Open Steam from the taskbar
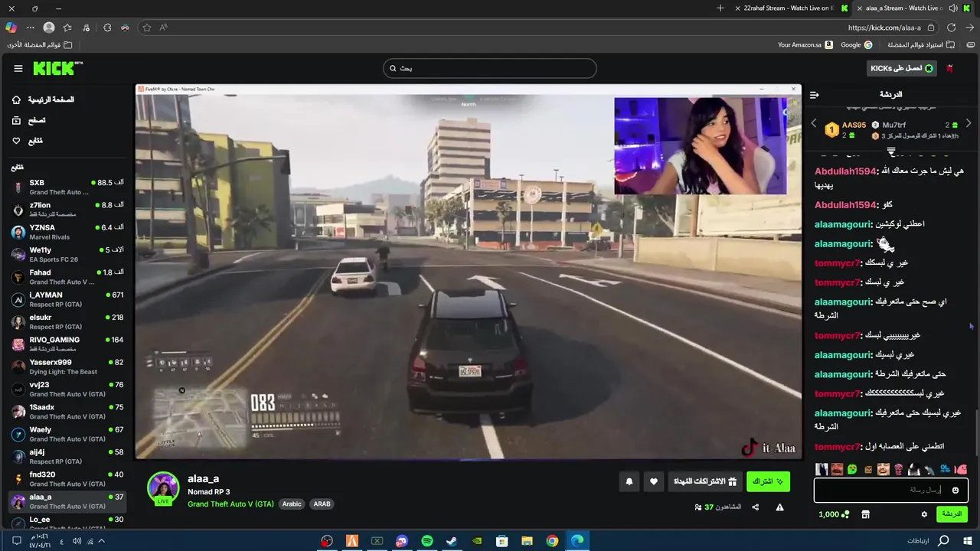 (452, 541)
